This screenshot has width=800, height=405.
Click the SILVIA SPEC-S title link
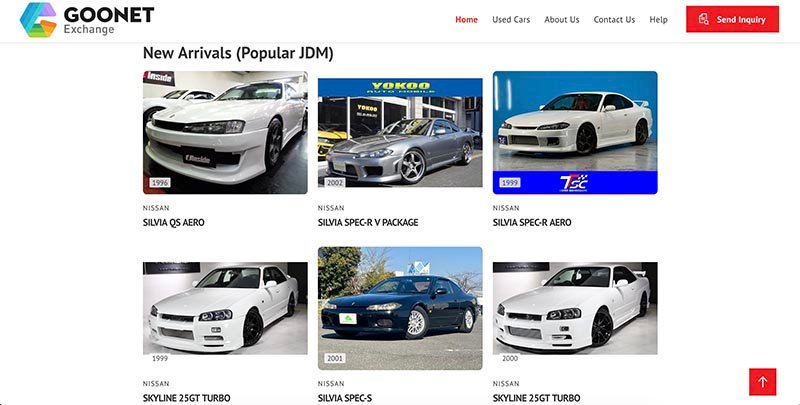pos(345,398)
